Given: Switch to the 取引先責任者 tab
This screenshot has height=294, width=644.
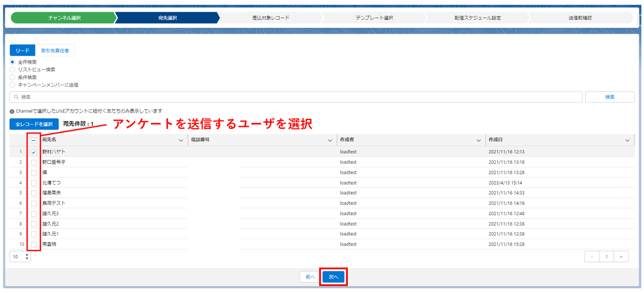Looking at the screenshot, I should (55, 50).
